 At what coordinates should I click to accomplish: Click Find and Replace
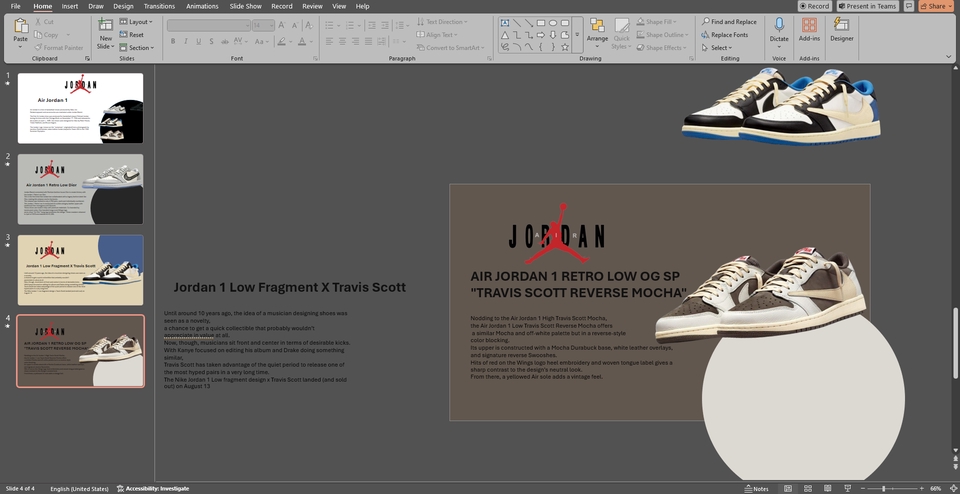(x=729, y=21)
